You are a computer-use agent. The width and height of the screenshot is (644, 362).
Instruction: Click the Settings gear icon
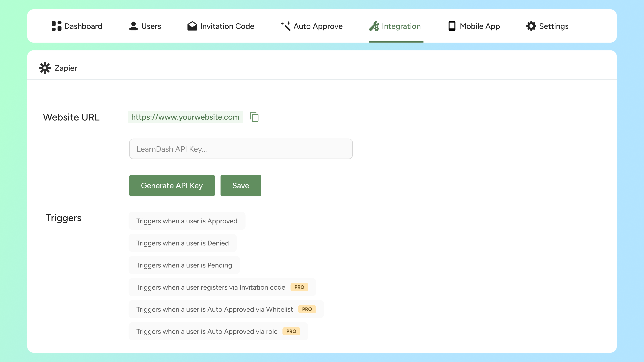click(531, 26)
